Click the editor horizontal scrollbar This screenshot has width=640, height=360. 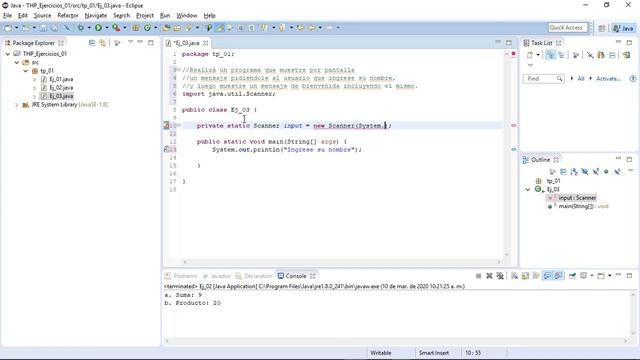(x=342, y=262)
